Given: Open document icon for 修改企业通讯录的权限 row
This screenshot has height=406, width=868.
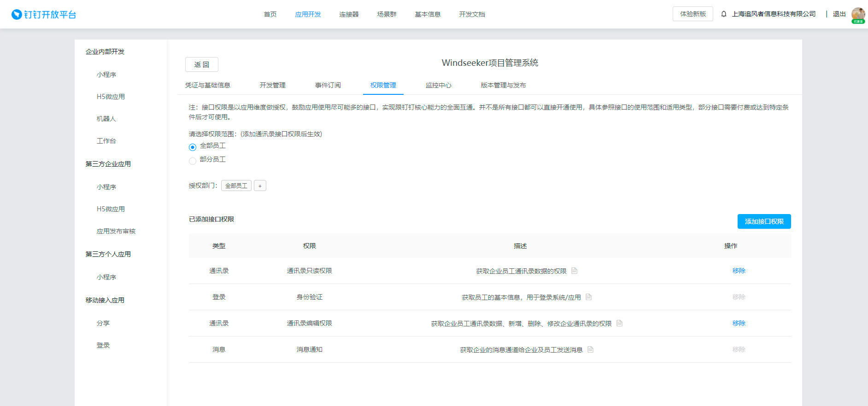Looking at the screenshot, I should pyautogui.click(x=619, y=323).
